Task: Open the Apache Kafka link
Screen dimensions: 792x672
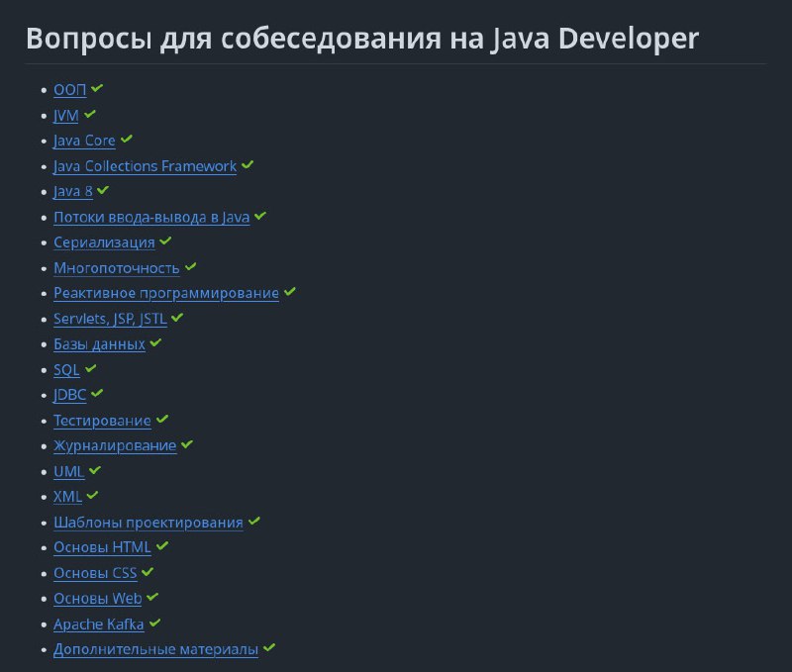Action: point(98,624)
